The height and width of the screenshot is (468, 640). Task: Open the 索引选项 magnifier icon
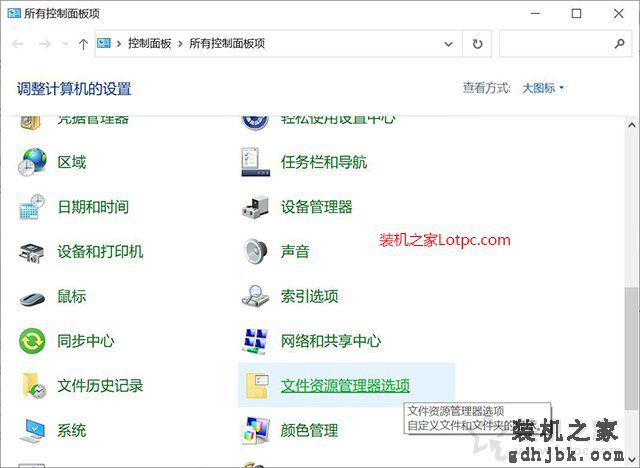point(256,296)
